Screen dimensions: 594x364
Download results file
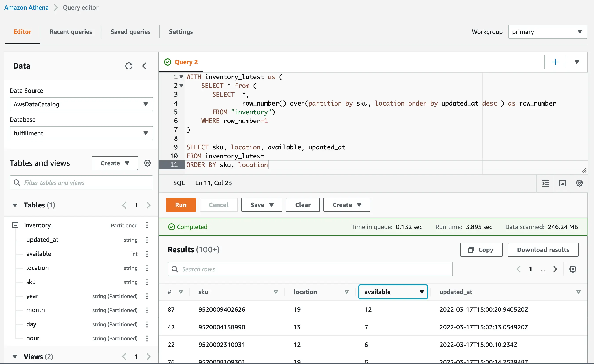(543, 249)
